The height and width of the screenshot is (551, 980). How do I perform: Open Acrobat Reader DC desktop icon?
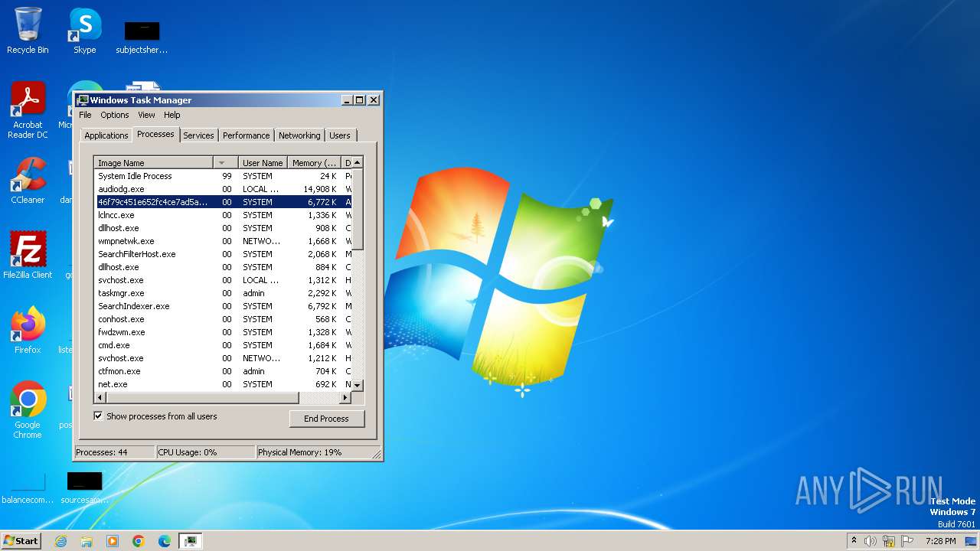coord(28,109)
